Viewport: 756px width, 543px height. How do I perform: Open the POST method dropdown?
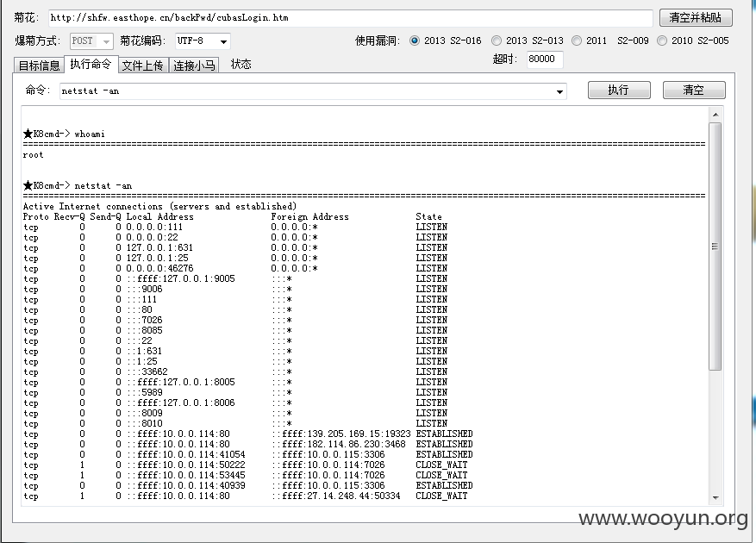[x=91, y=41]
